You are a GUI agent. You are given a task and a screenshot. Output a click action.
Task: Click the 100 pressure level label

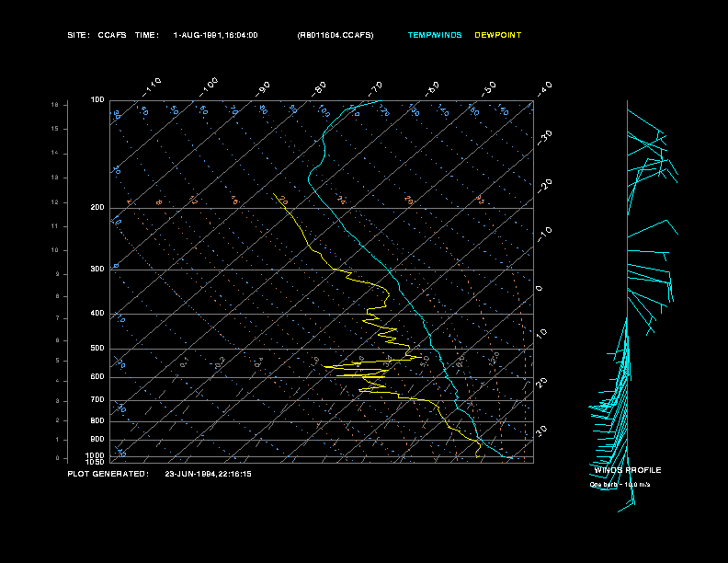(97, 100)
